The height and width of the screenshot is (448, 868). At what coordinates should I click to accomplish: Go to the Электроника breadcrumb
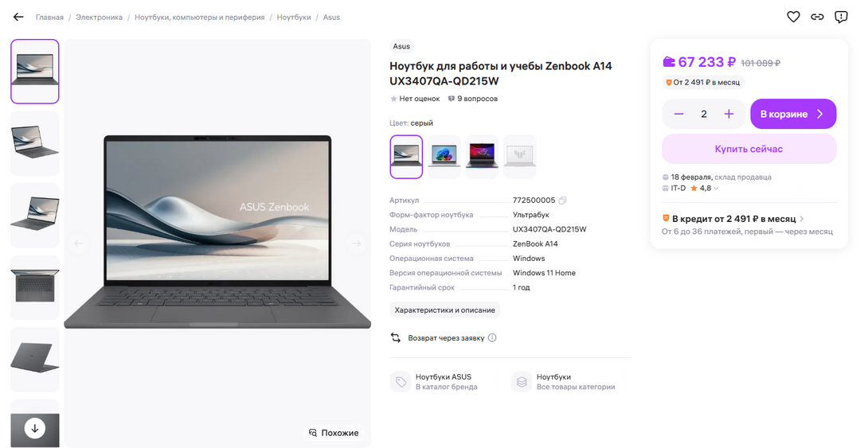[99, 18]
